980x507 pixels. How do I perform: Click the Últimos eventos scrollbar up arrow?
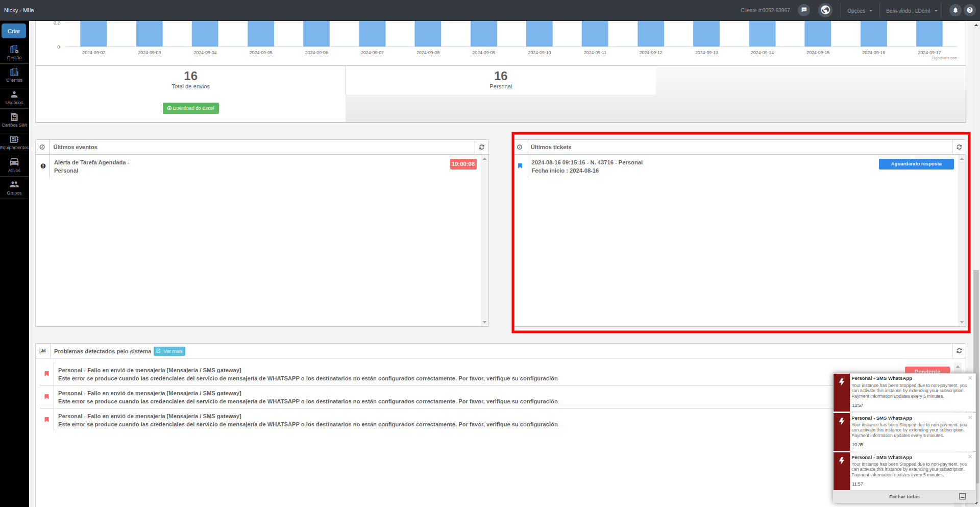(484, 159)
